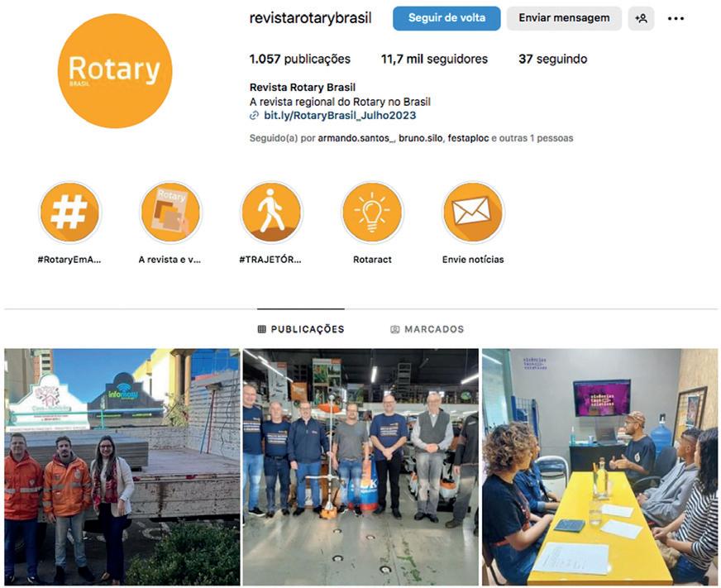This screenshot has height=588, width=721.
Task: Open the #RotaryEmA... hashtag highlight
Action: (69, 212)
